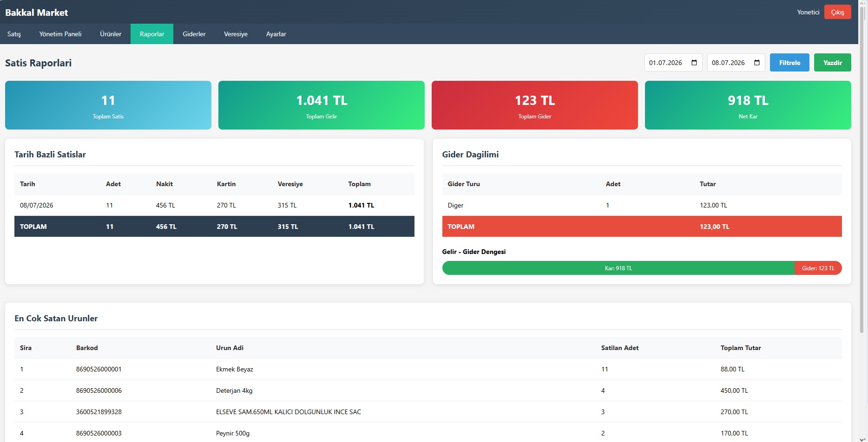Viewport: 868px width, 442px height.
Task: Click the green Kar: 918 TL bar
Action: click(x=618, y=268)
